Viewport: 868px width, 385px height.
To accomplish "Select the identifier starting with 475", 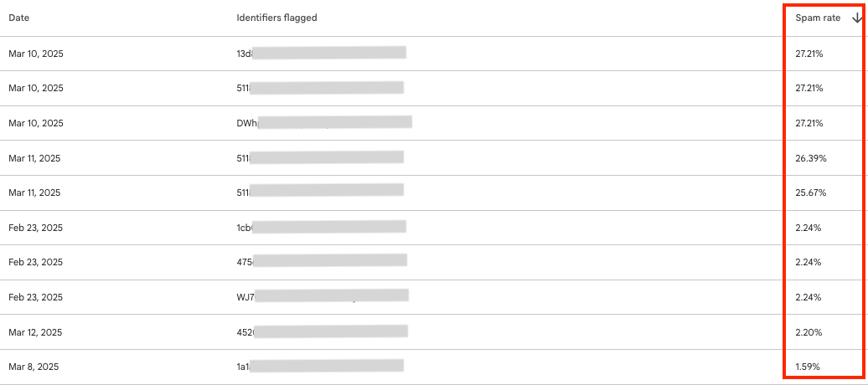I will (322, 262).
